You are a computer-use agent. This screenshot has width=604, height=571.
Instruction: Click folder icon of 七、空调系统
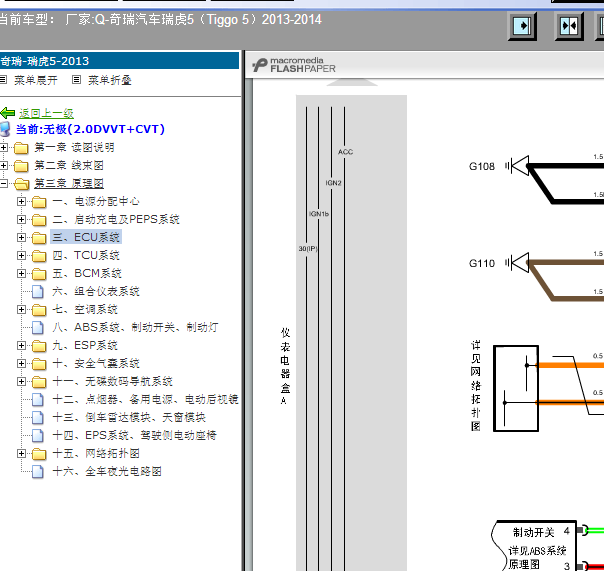[x=39, y=310]
